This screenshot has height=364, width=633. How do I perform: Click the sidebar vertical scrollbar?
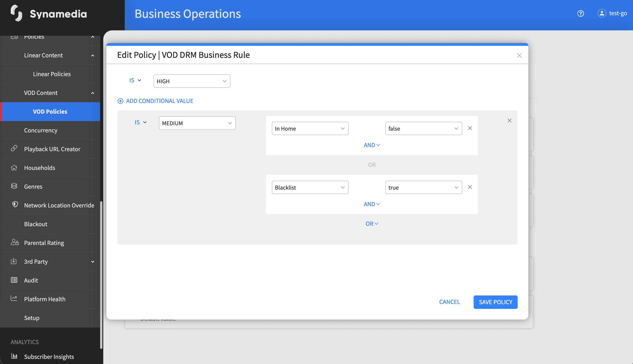pyautogui.click(x=101, y=274)
